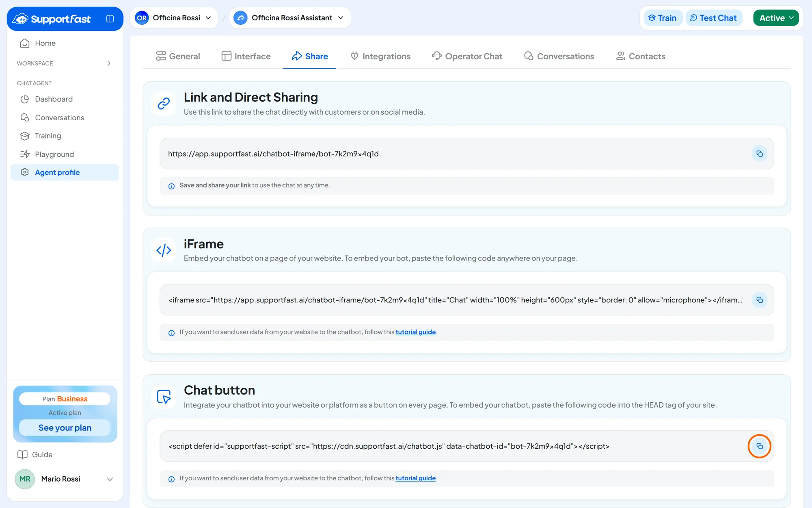This screenshot has height=508, width=812.
Task: Click the OR workspace avatar
Action: [x=142, y=18]
